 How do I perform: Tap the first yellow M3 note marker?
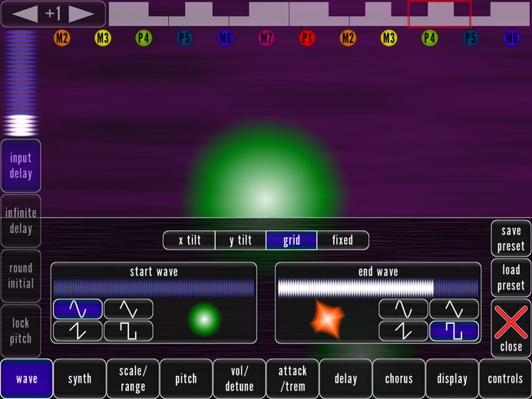[103, 38]
